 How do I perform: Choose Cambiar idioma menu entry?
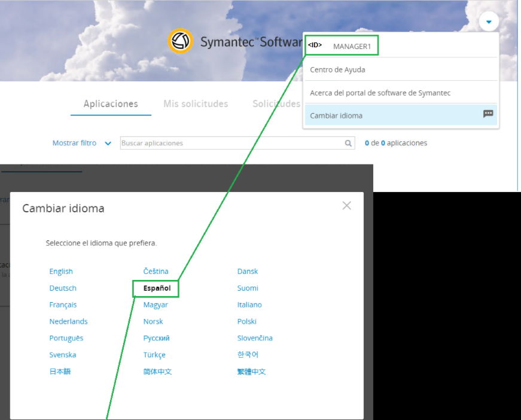click(401, 115)
